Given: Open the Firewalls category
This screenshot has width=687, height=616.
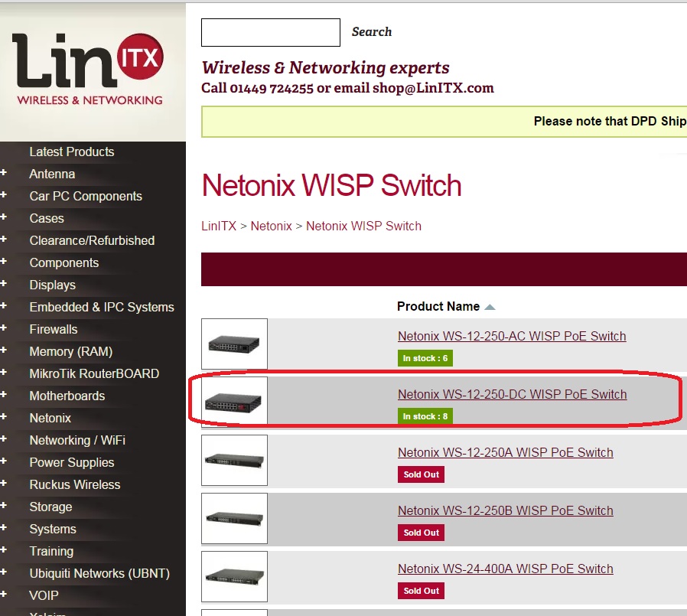Looking at the screenshot, I should (x=54, y=330).
